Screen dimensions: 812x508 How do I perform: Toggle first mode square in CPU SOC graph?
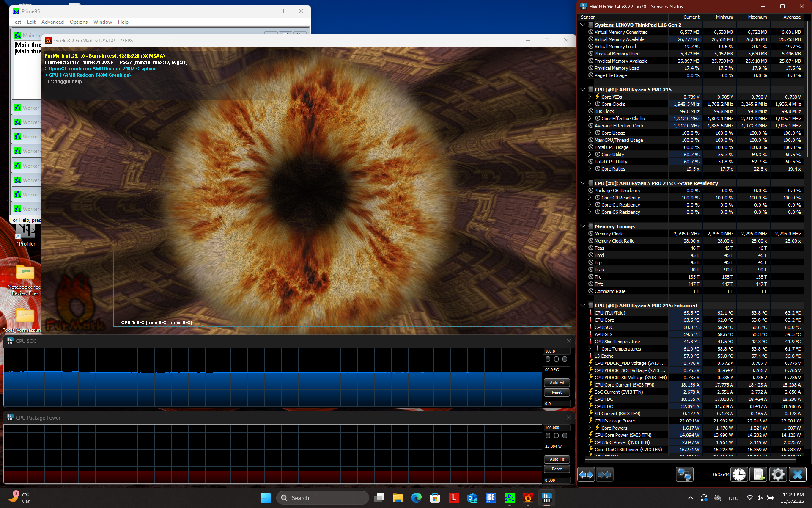548,359
